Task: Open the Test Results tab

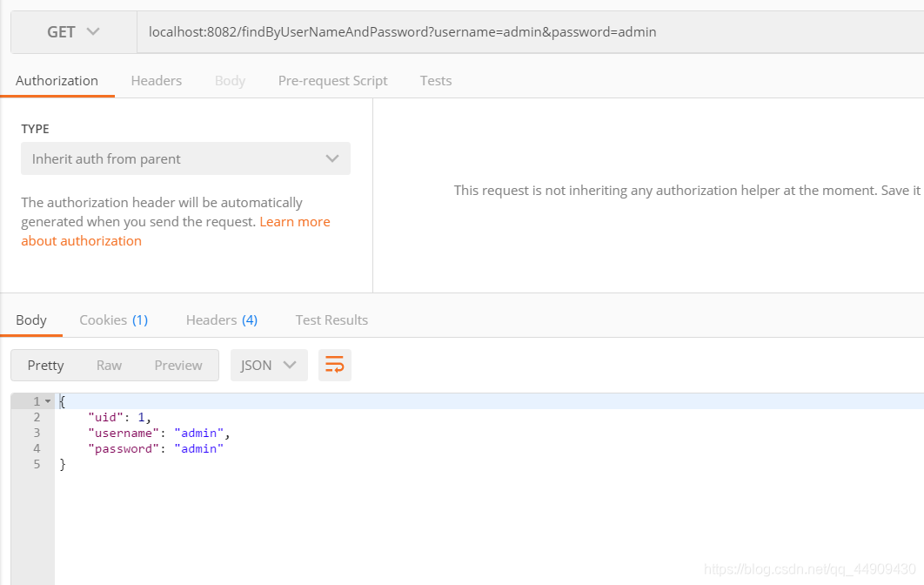Action: (x=331, y=320)
